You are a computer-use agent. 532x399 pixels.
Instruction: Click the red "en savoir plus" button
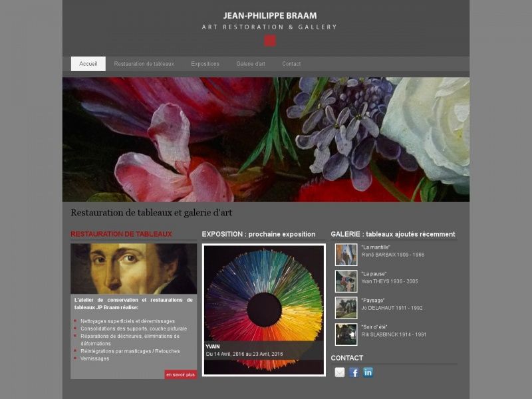(x=180, y=374)
